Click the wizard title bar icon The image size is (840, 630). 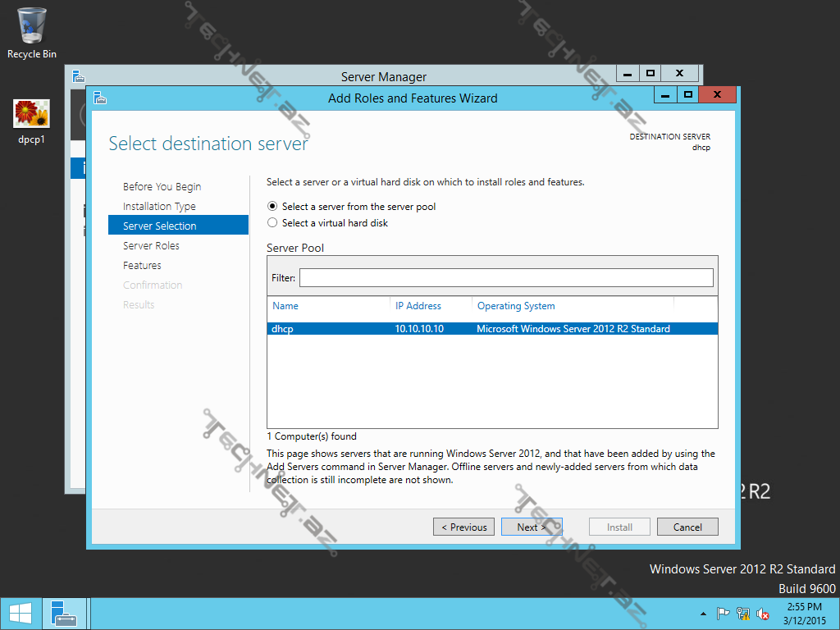pyautogui.click(x=98, y=98)
